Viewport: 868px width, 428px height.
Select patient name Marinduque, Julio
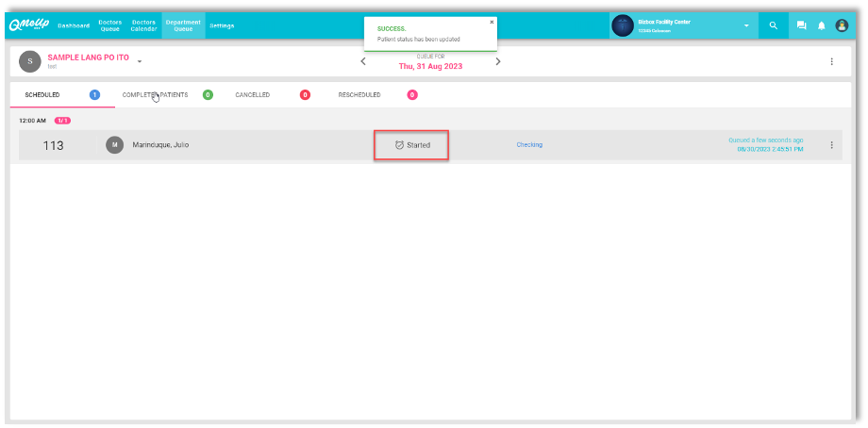coord(160,145)
